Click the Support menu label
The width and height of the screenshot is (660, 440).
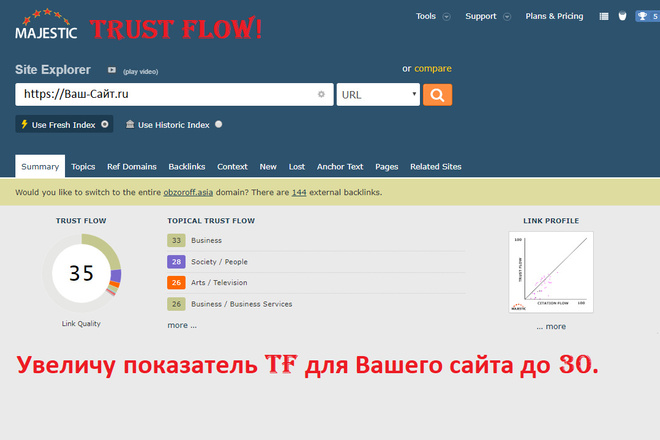pyautogui.click(x=481, y=16)
